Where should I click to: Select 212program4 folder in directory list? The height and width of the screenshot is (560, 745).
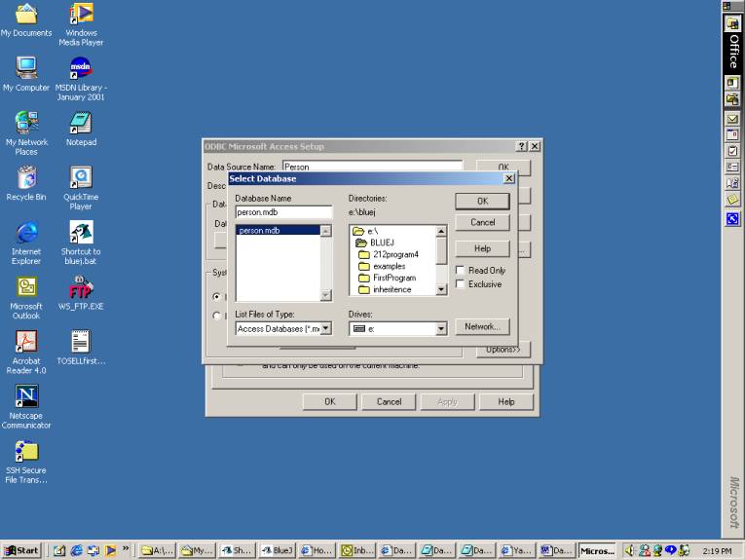pyautogui.click(x=389, y=254)
